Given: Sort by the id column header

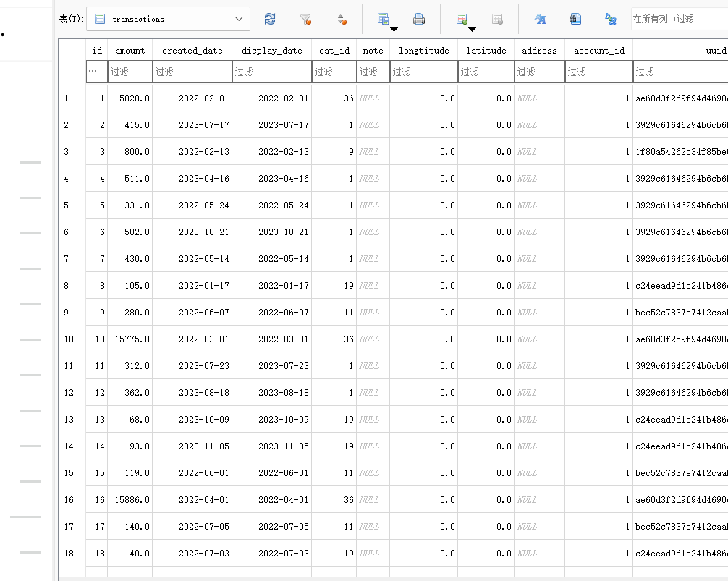Looking at the screenshot, I should [97, 50].
